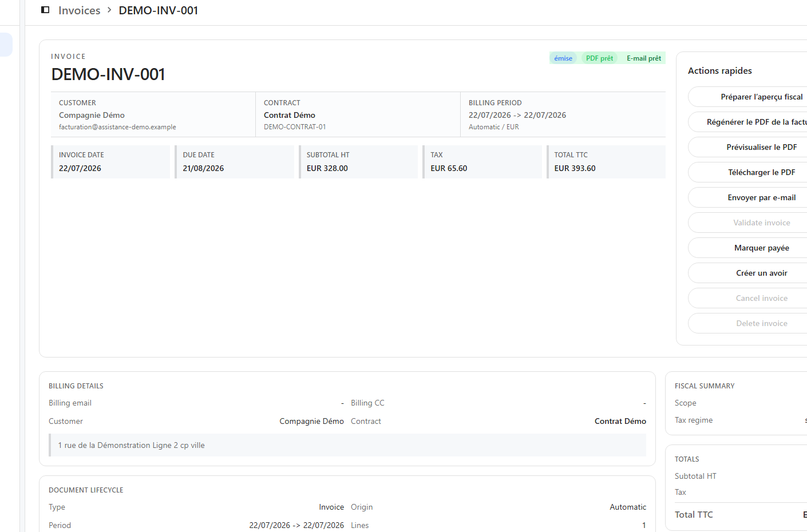
Task: Open the Invoices breadcrumb link
Action: coord(79,10)
